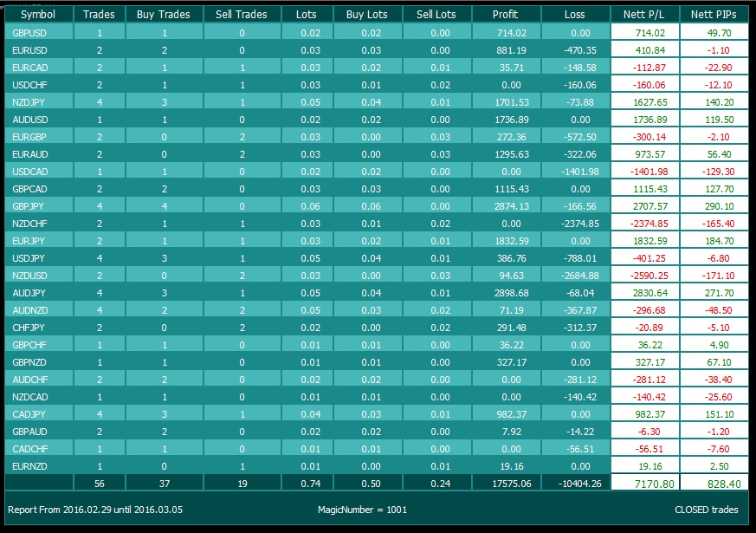
Task: Click total trades count 56
Action: pyautogui.click(x=100, y=484)
